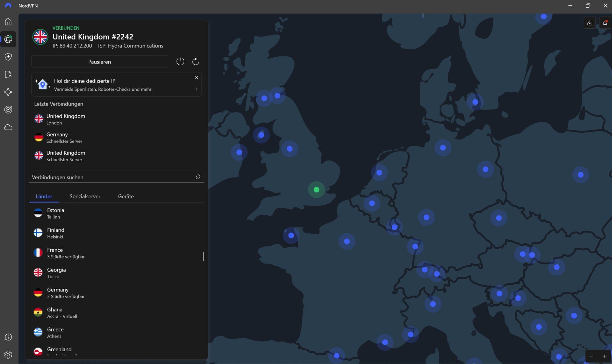Click the power disconnect icon
The height and width of the screenshot is (364, 612).
(x=180, y=62)
